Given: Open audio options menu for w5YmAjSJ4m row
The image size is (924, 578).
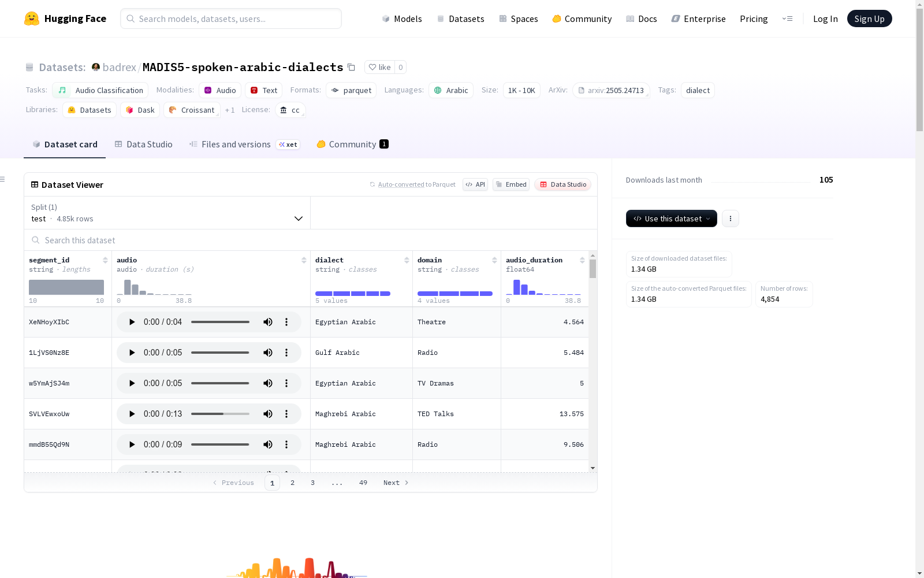Looking at the screenshot, I should tap(286, 383).
